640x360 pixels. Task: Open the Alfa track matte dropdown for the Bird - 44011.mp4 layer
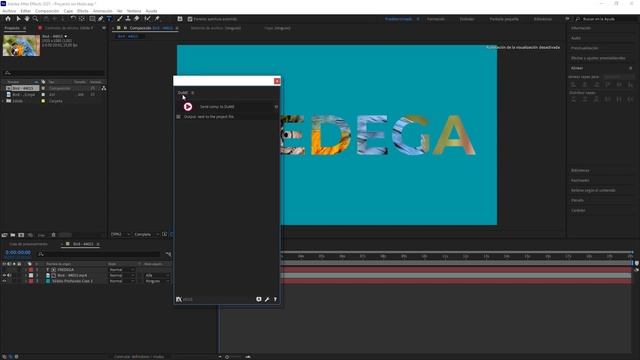(157, 276)
